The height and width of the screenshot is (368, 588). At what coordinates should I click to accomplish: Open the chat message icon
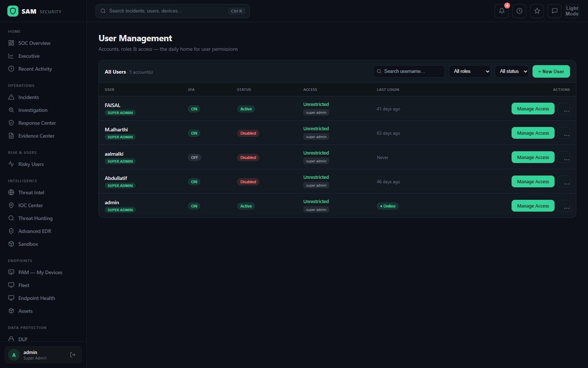point(555,11)
